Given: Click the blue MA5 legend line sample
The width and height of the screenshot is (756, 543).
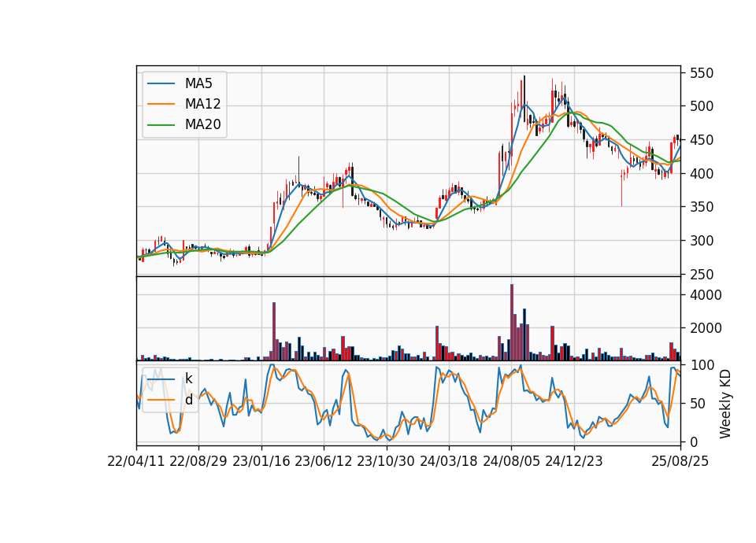Looking at the screenshot, I should click(x=161, y=84).
